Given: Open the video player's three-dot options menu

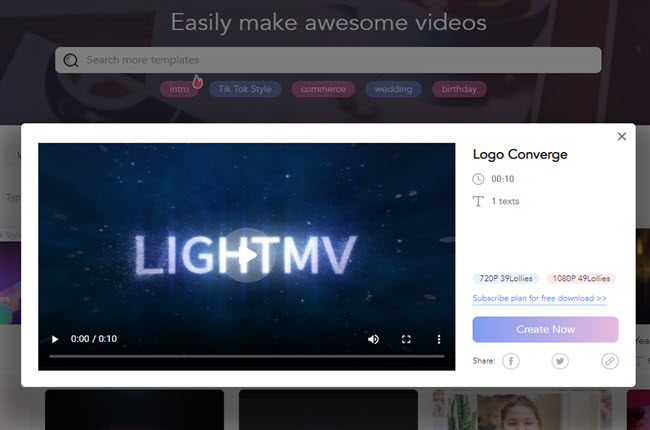Looking at the screenshot, I should pyautogui.click(x=439, y=339).
